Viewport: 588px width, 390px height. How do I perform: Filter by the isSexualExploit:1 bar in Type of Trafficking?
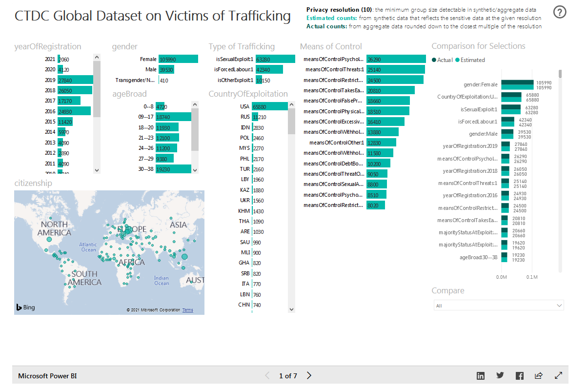coord(275,59)
